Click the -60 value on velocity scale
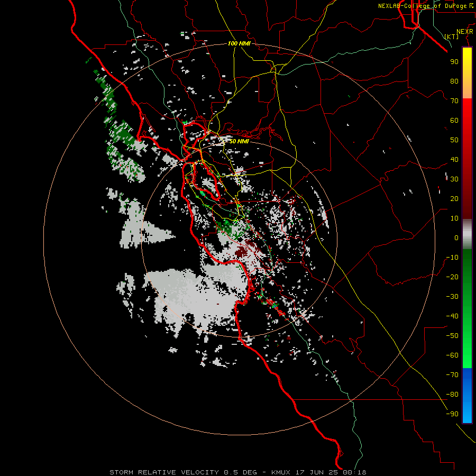The height and width of the screenshot is (476, 476). coord(452,355)
